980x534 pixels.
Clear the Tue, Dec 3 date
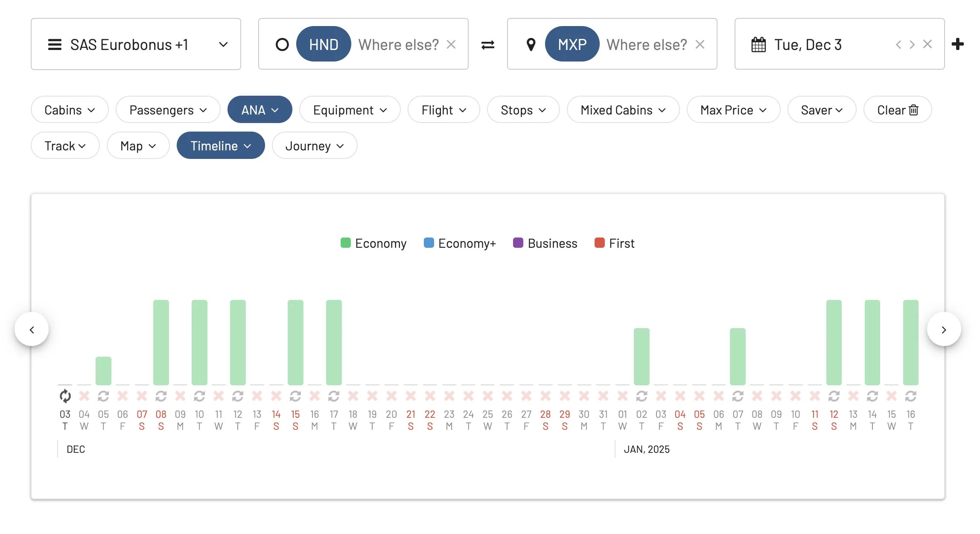(x=927, y=44)
